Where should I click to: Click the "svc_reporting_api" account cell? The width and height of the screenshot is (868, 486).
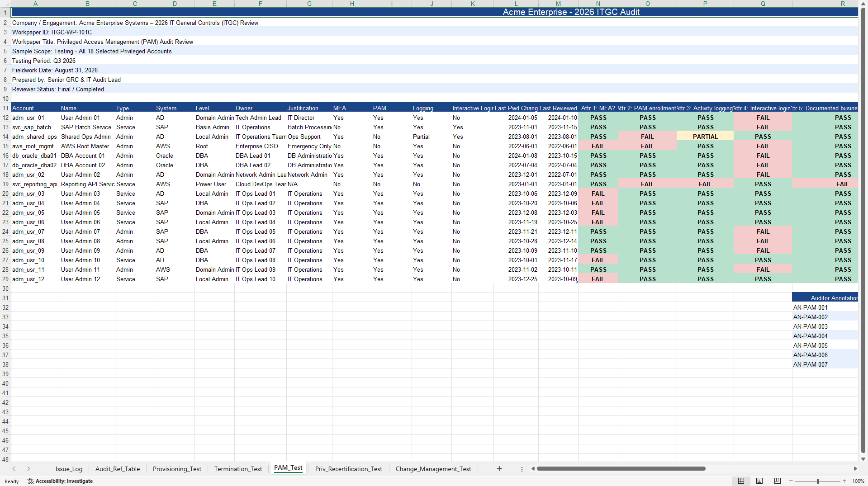35,184
